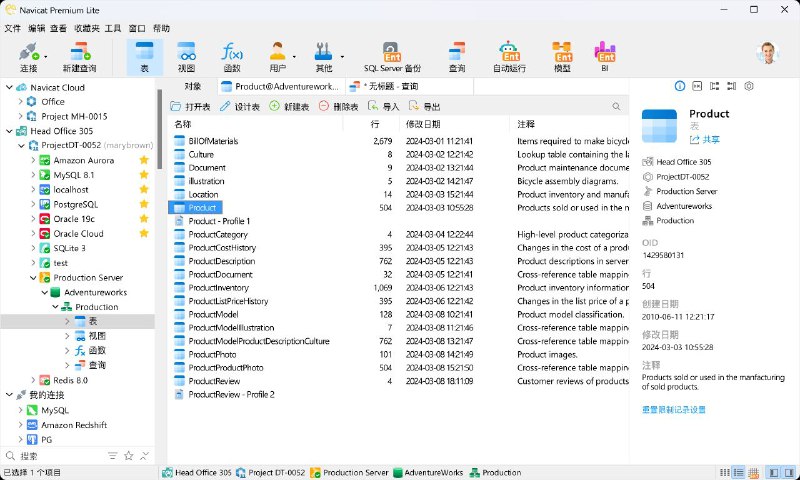This screenshot has width=800, height=480.
Task: Click Delete Table button (删除表)
Action: pos(338,107)
